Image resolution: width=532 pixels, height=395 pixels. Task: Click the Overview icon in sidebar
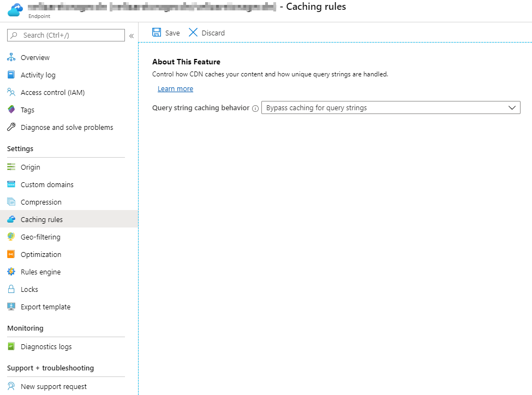(11, 57)
